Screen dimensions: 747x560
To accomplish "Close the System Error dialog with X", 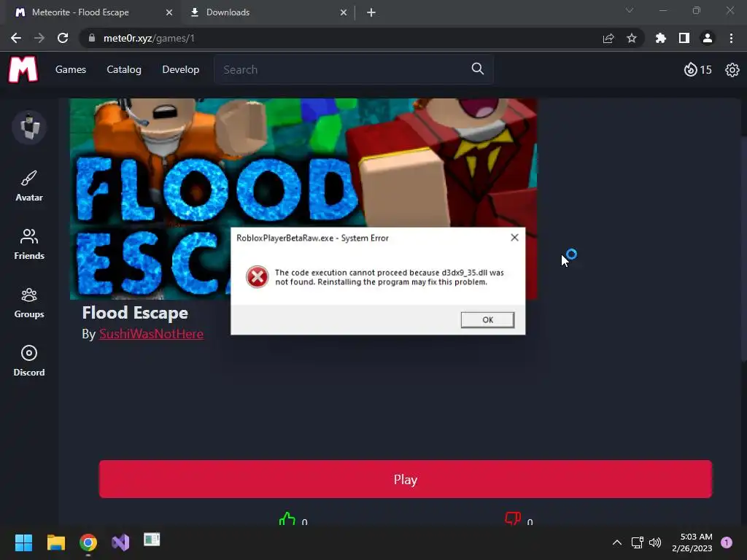I will 514,238.
